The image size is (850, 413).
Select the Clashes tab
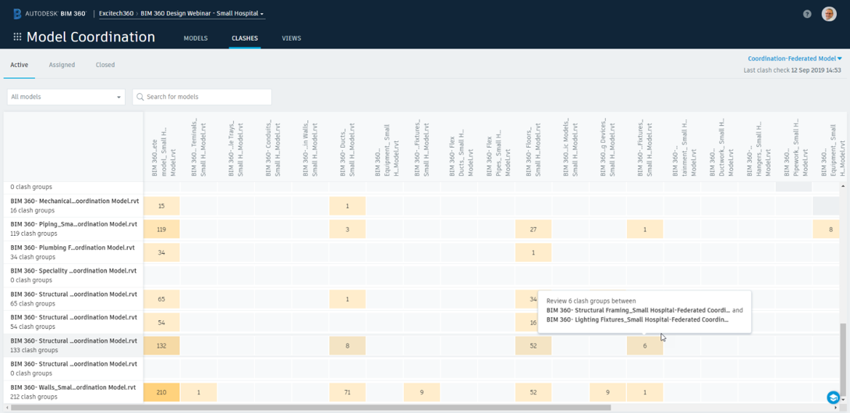click(244, 38)
